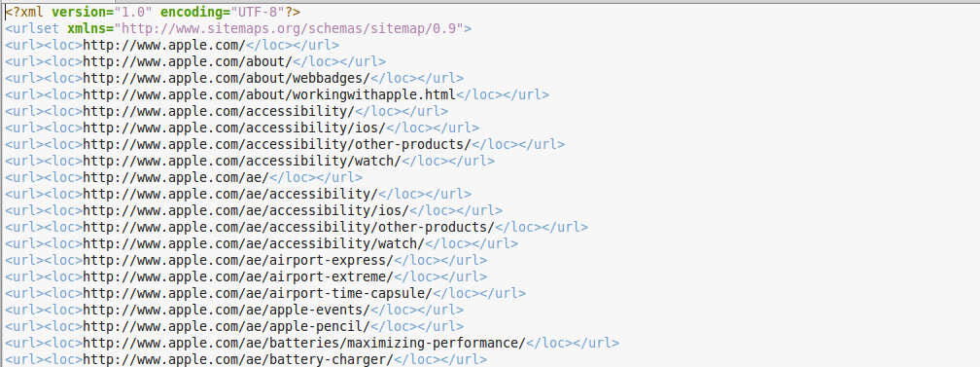Click the batteries/maximizing-performance/ URL line

[312, 343]
